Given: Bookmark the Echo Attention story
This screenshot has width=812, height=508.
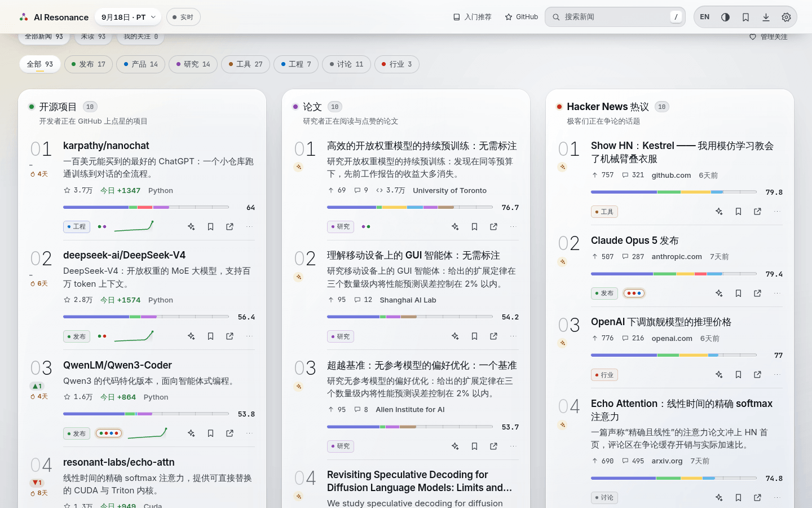Looking at the screenshot, I should (738, 498).
